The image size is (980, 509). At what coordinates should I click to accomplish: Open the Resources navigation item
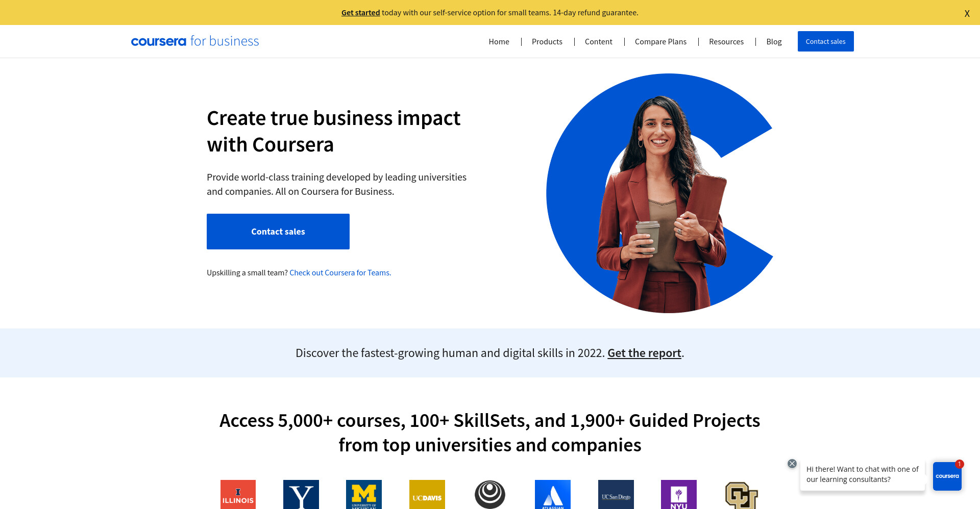click(726, 42)
